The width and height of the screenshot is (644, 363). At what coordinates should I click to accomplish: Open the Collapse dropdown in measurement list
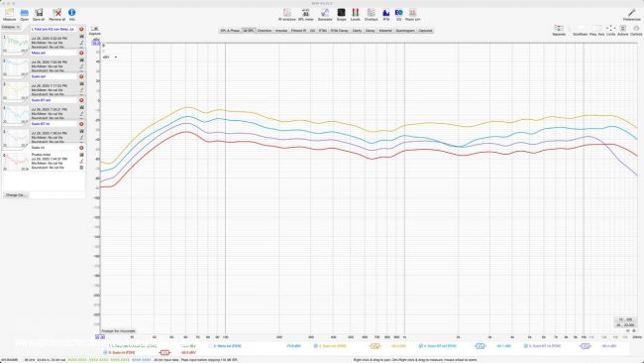[11, 27]
